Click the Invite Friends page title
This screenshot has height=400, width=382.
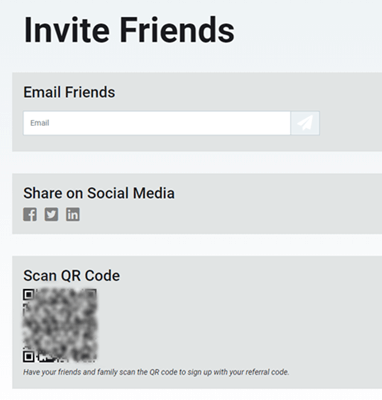129,30
